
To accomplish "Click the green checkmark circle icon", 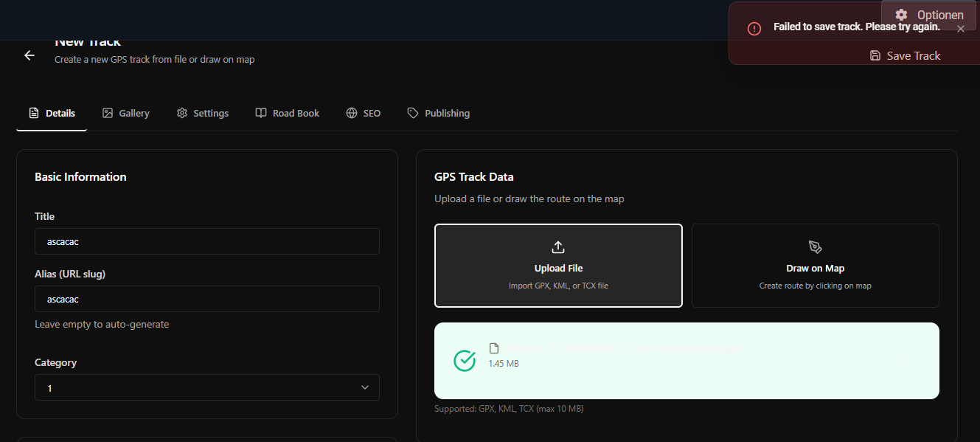I will [465, 361].
